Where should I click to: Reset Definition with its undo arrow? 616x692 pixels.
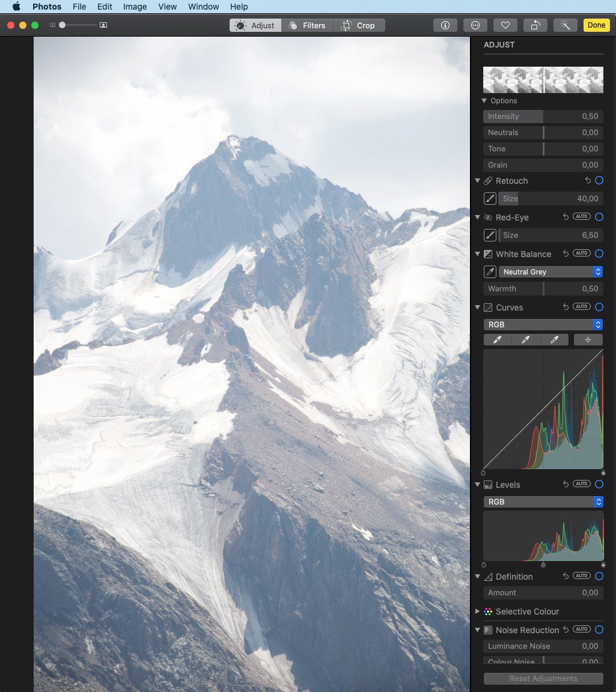[x=566, y=576]
